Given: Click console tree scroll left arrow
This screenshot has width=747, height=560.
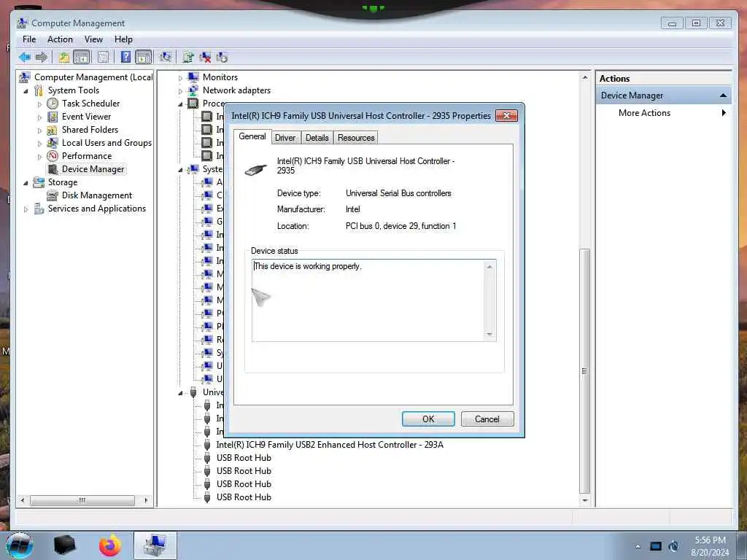Looking at the screenshot, I should 23,500.
